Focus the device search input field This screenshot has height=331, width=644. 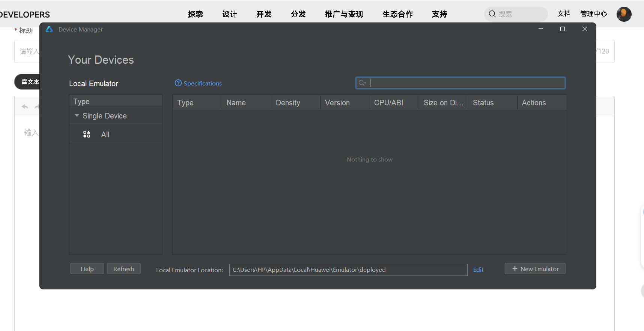(x=460, y=83)
